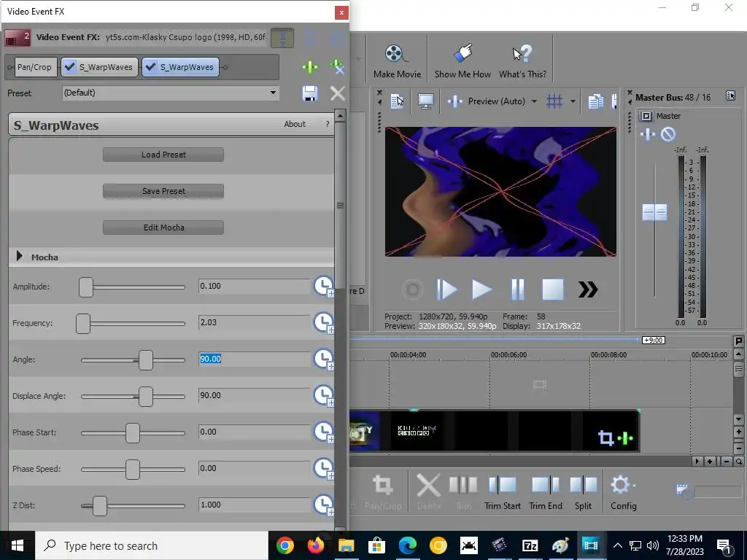Image resolution: width=747 pixels, height=560 pixels.
Task: Click the Event FX icon on clip
Action: point(625,437)
